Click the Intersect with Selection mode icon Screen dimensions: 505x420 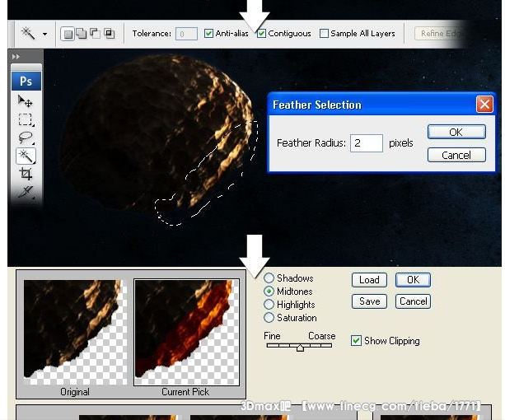[109, 34]
